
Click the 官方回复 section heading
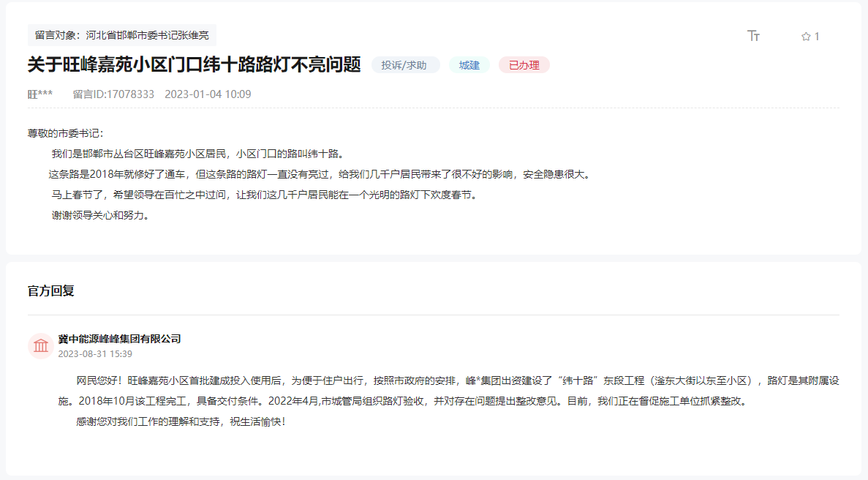[x=51, y=290]
